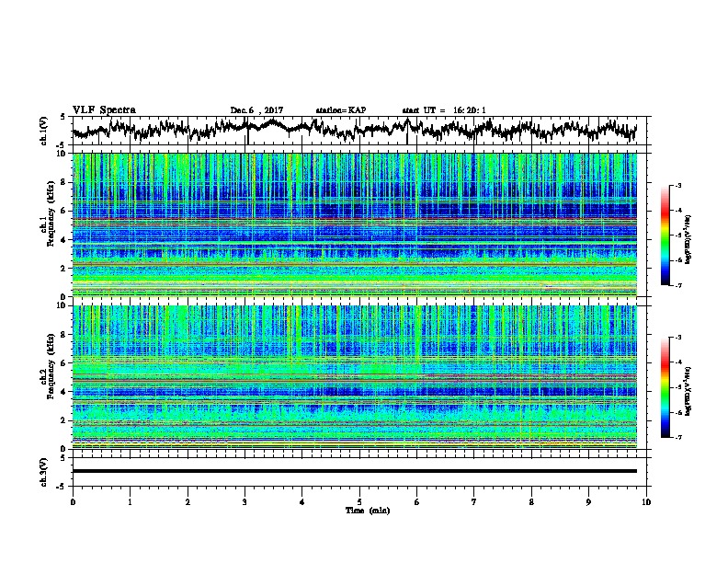Screen dimensions: 728x563
Task: Click the ch.3(V) flat black trace
Action: [355, 471]
